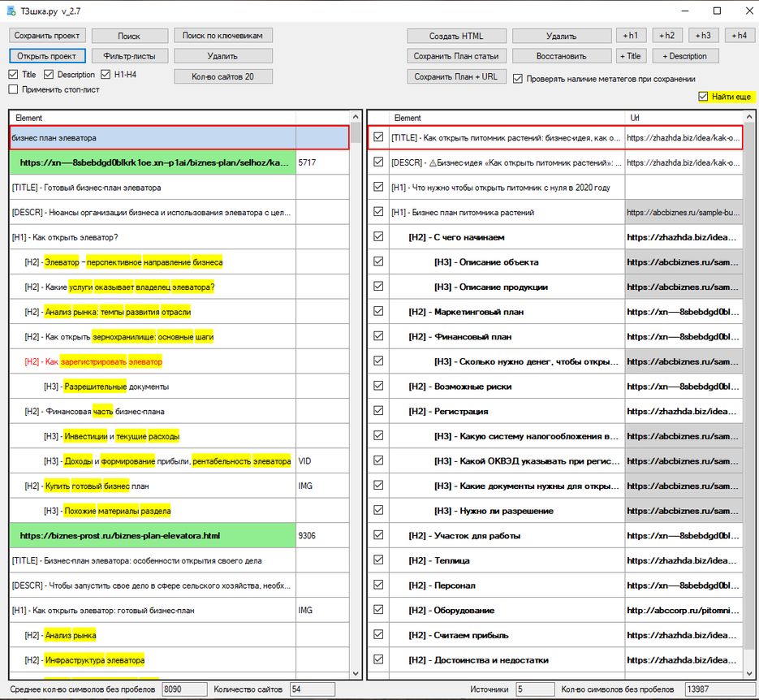Screen dimensions: 759x700
Task: Click Поиск по ключевикам button
Action: 223,36
